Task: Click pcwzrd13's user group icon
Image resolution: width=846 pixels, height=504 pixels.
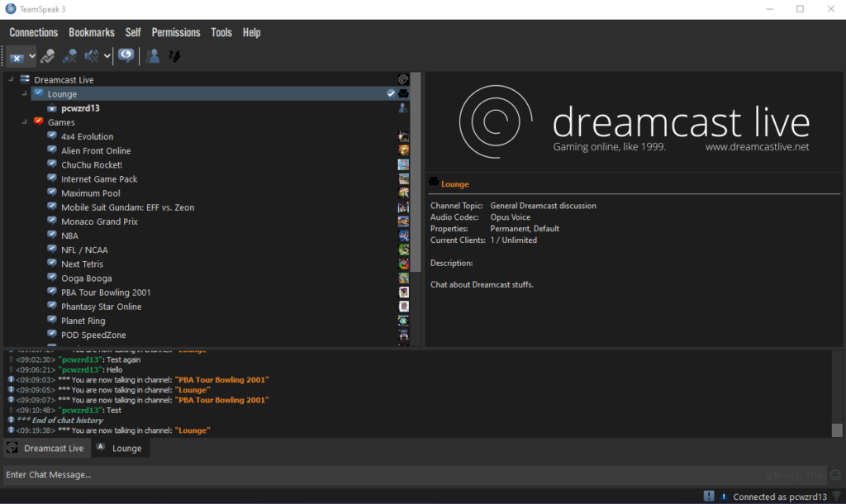Action: tap(403, 108)
